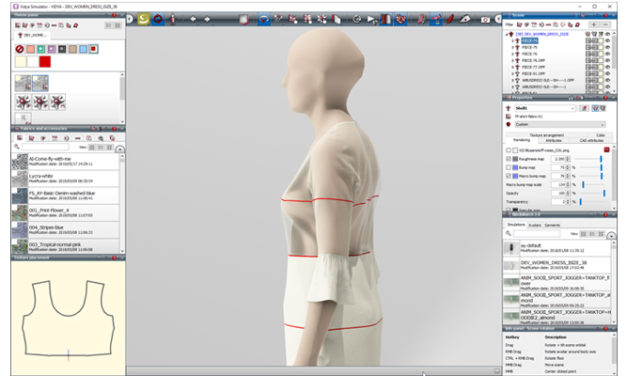
Task: Select the Lycra-white fabric entry
Action: tap(65, 178)
